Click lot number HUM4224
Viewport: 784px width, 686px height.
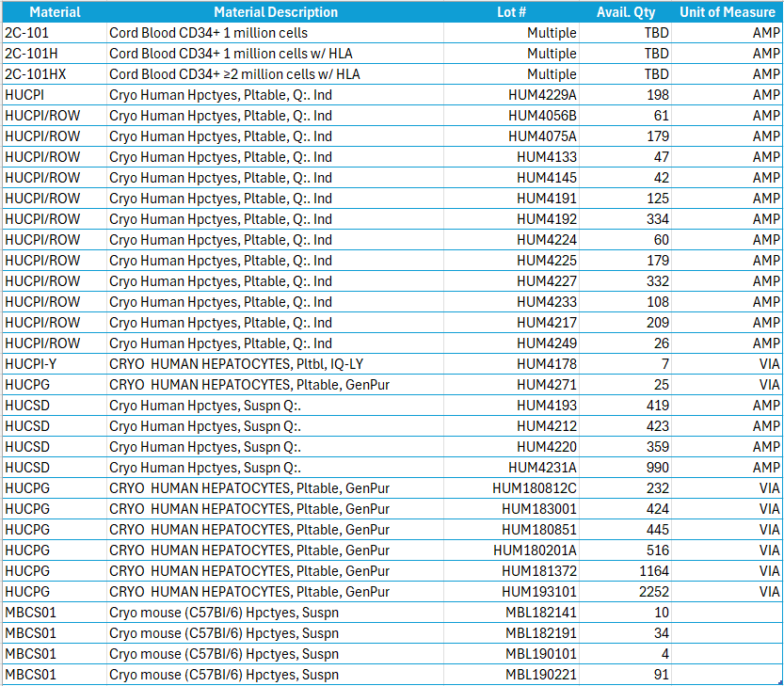point(547,240)
